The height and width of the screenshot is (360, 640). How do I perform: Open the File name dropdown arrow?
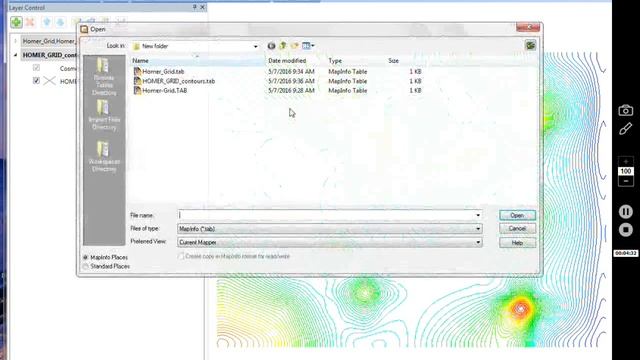(478, 215)
